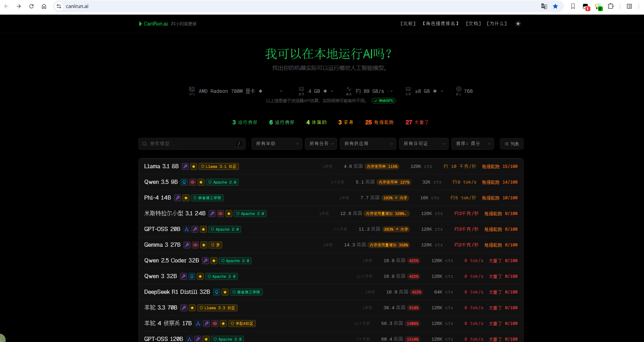Go to the browser home page icon
Viewport: 644px width, 342px height.
click(44, 6)
